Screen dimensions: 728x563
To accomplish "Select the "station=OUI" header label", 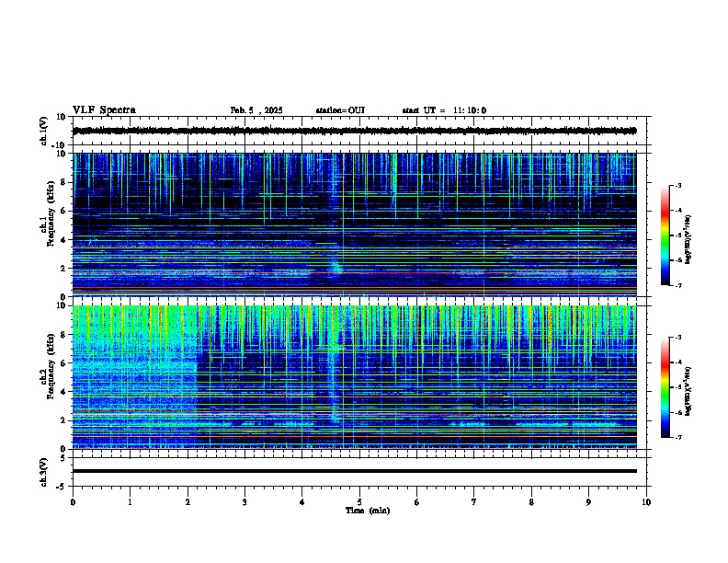I will point(340,110).
